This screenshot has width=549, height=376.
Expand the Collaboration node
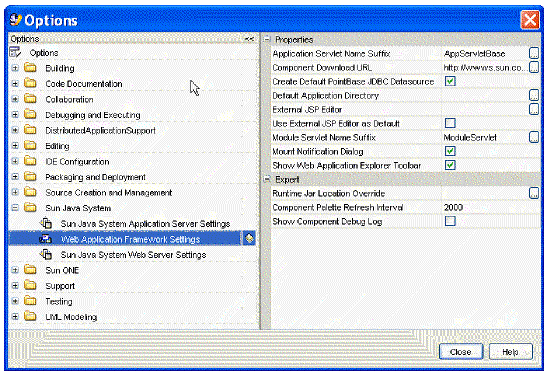15,99
